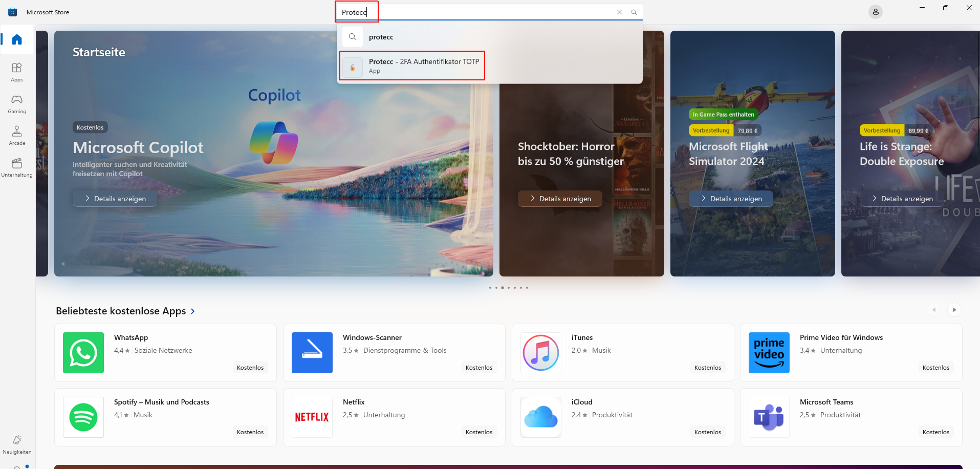
Task: Show details for Microsoft Flight Simulator 2024
Action: click(x=731, y=199)
